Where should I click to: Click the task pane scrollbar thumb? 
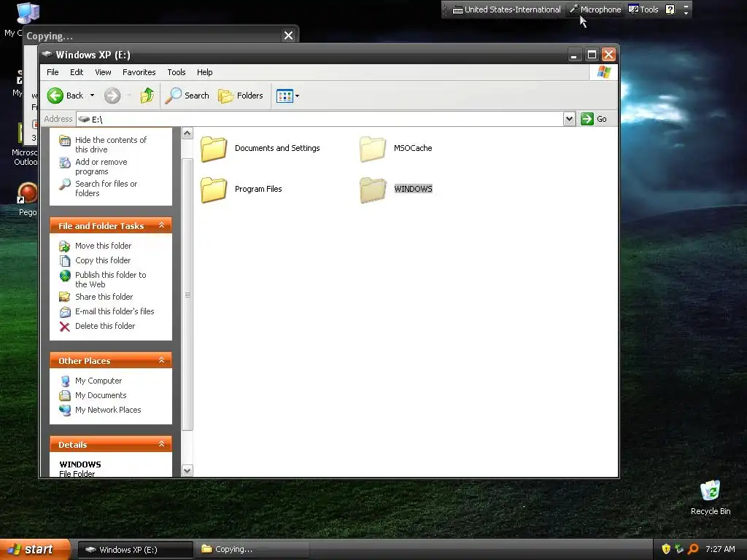187,295
